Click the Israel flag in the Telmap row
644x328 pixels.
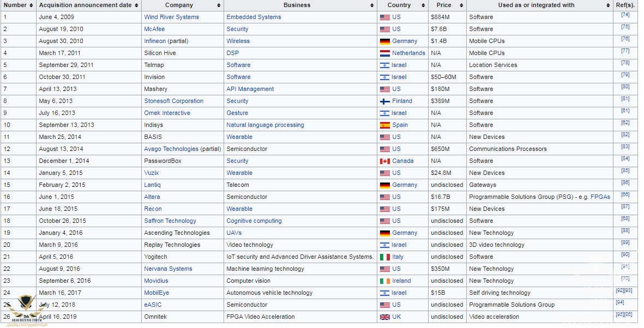[385, 65]
